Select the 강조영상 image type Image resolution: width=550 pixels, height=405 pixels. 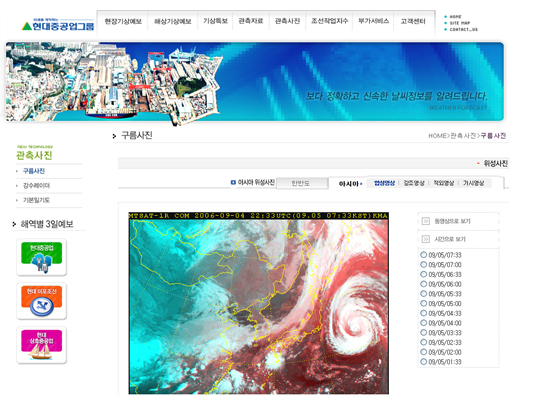tap(414, 183)
